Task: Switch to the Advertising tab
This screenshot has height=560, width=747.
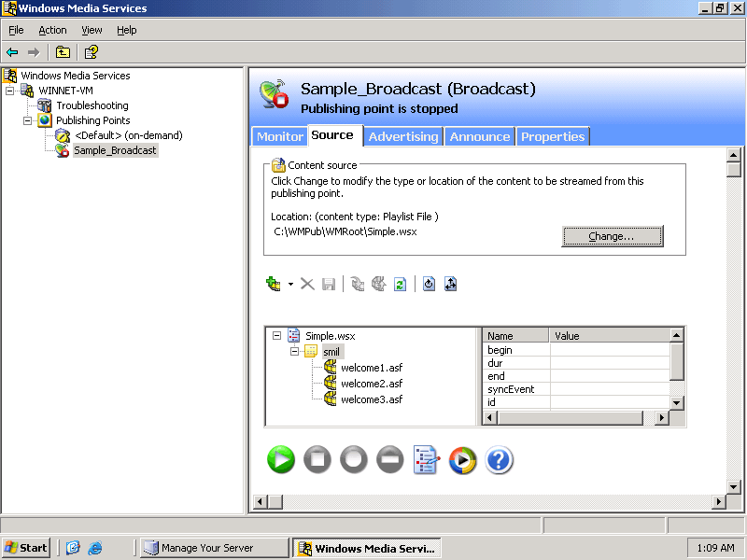Action: [x=403, y=136]
